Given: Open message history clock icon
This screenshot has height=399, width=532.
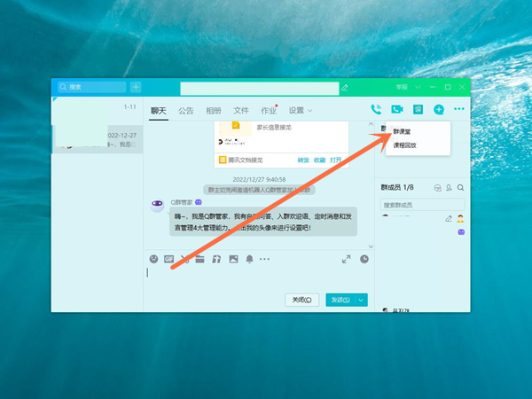Looking at the screenshot, I should coord(364,259).
